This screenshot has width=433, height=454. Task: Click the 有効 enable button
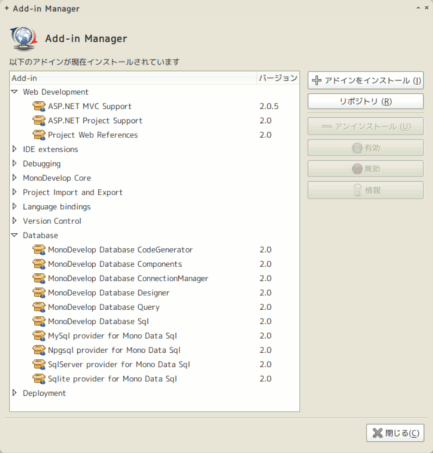(366, 148)
